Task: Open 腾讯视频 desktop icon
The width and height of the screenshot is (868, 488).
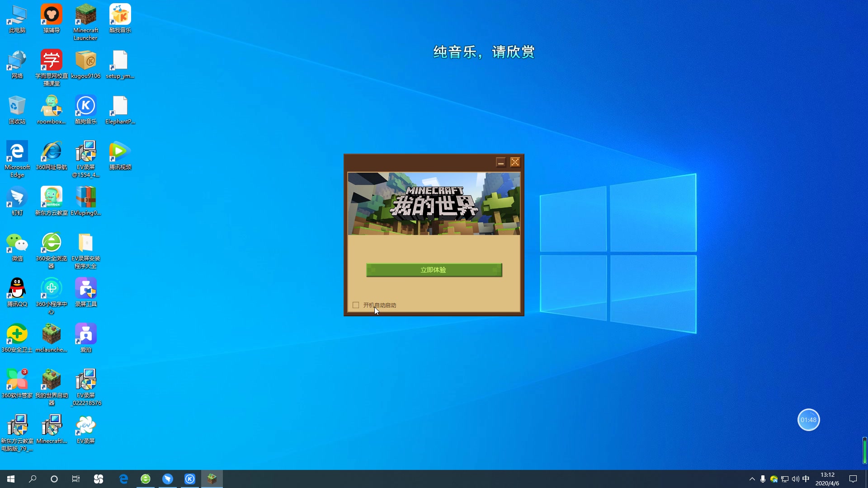Action: [120, 156]
